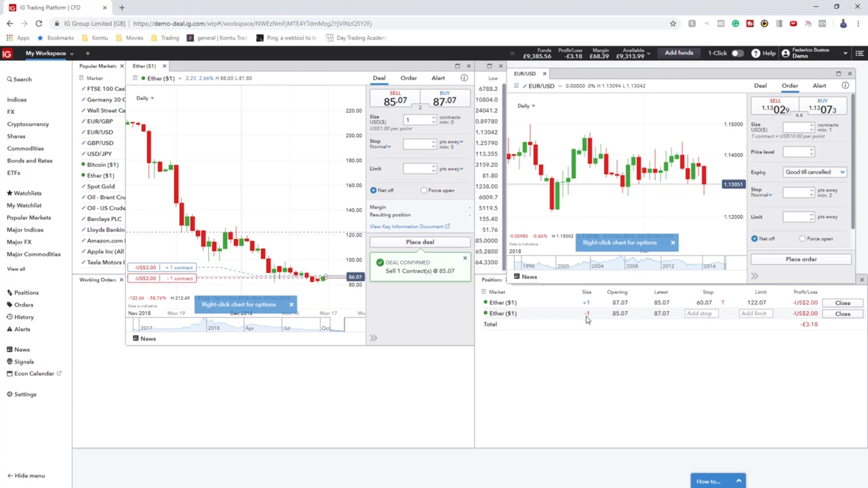Select Net off in Ether ticket
Viewport: 868px width, 488px height.
coord(373,190)
